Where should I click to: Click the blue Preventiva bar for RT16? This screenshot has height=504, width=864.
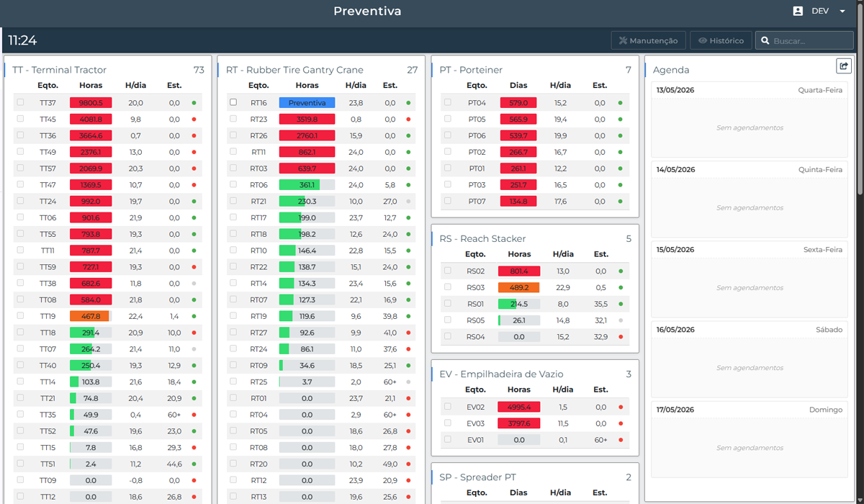(307, 103)
